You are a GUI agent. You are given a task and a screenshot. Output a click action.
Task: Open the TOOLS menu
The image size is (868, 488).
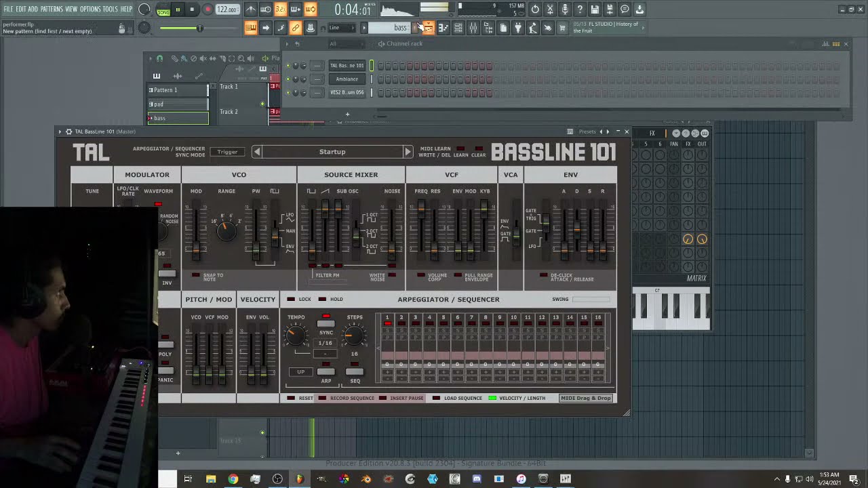(x=111, y=9)
